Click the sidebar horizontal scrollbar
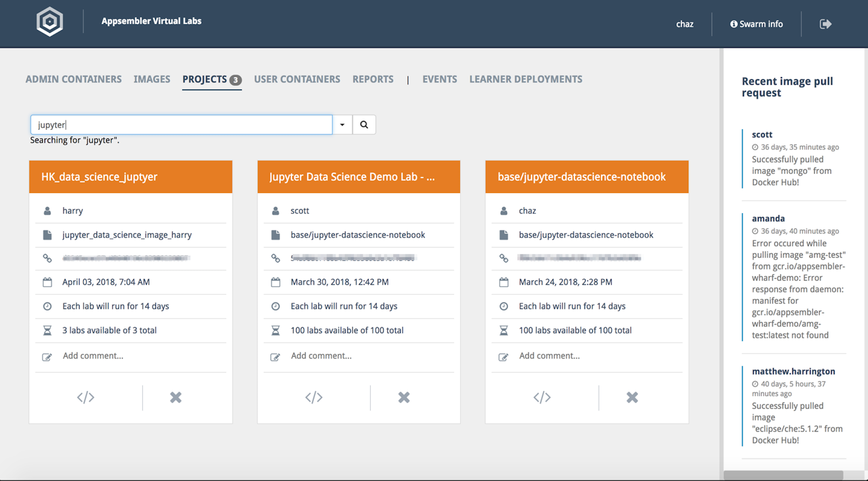Image resolution: width=868 pixels, height=481 pixels. (x=783, y=475)
